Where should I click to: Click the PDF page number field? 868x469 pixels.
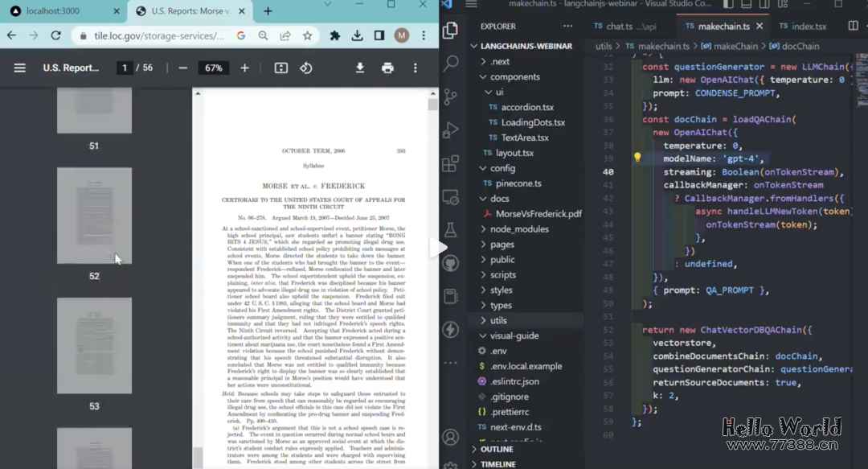(x=125, y=68)
